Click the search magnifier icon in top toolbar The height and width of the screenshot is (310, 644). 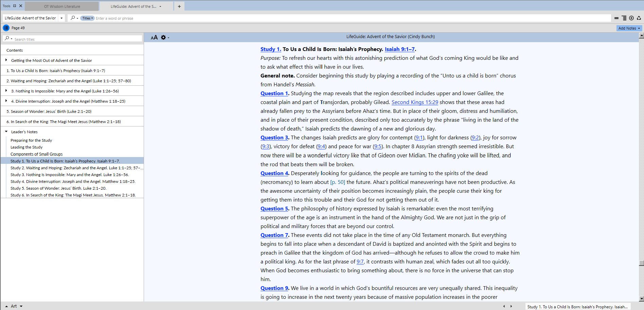73,18
